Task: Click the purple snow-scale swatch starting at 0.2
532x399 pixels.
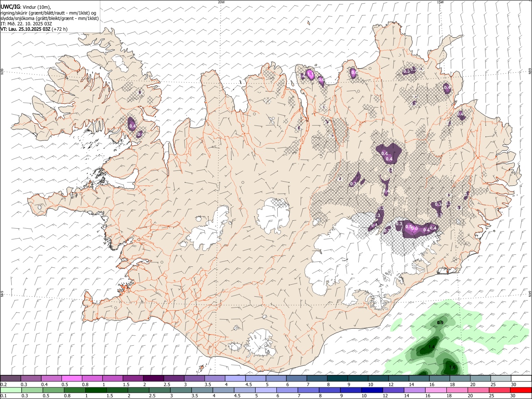Action: [x=10, y=379]
